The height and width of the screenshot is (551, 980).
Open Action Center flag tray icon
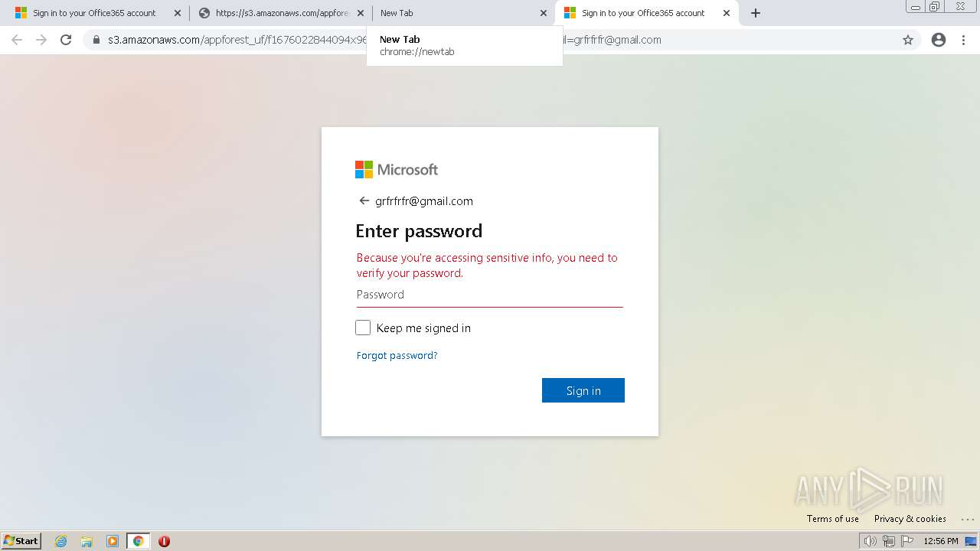907,541
